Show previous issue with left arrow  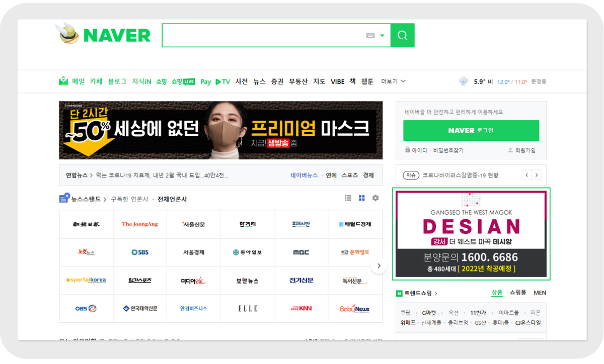pos(526,175)
